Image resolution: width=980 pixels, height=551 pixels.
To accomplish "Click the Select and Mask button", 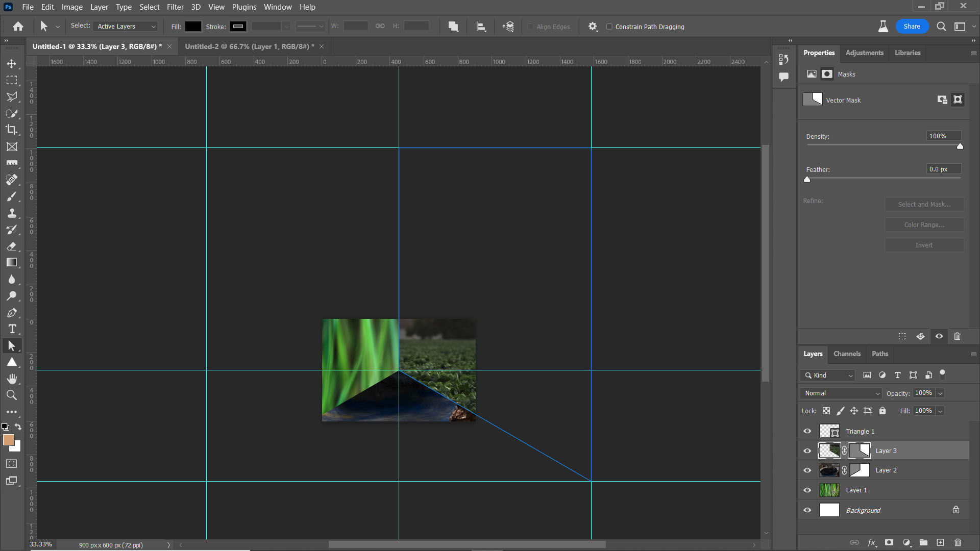I will coord(924,204).
